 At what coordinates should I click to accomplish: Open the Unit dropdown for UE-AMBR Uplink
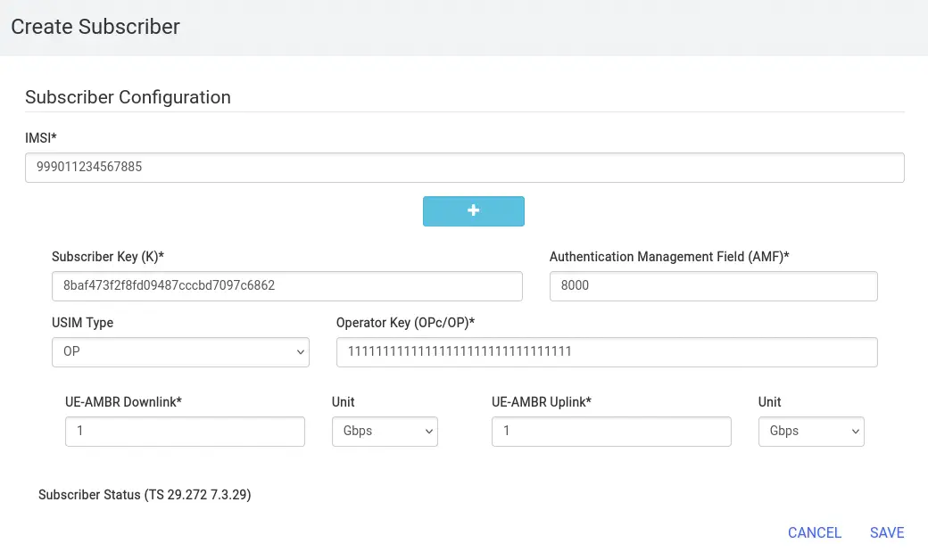pos(811,432)
